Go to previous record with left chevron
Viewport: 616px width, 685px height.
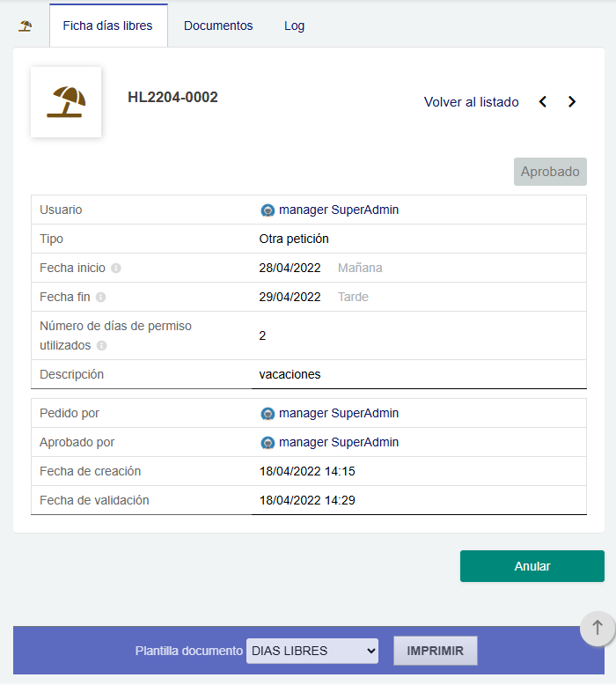[543, 102]
